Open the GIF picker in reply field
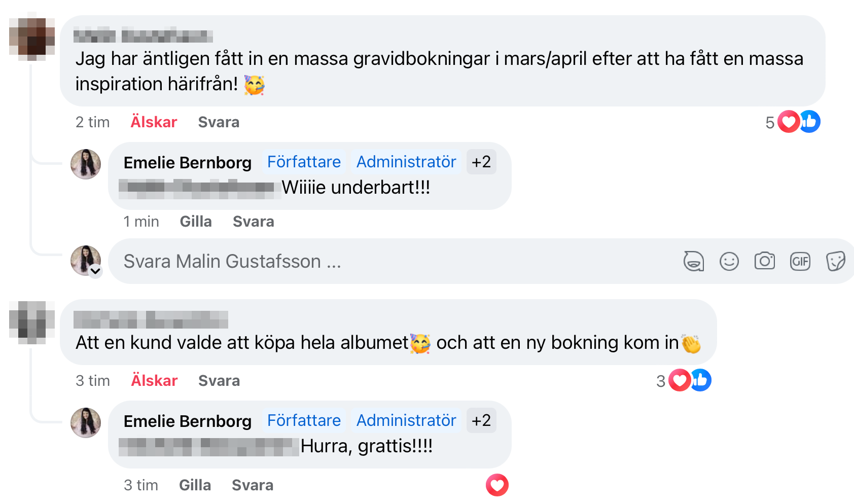 800,262
